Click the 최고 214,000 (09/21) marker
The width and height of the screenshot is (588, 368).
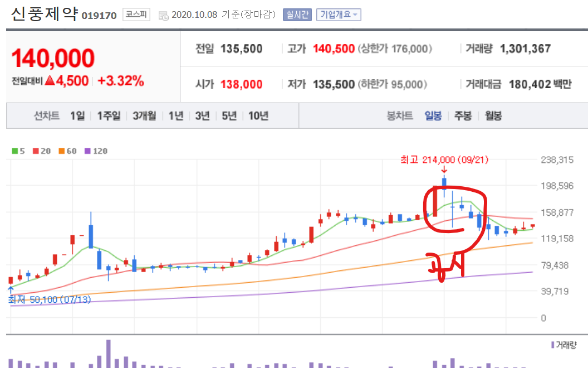tap(444, 160)
